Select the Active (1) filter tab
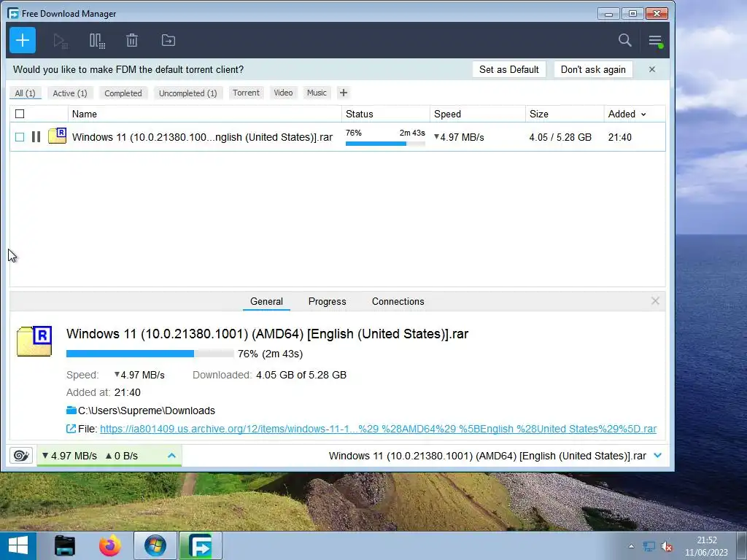This screenshot has height=560, width=747. click(x=70, y=93)
